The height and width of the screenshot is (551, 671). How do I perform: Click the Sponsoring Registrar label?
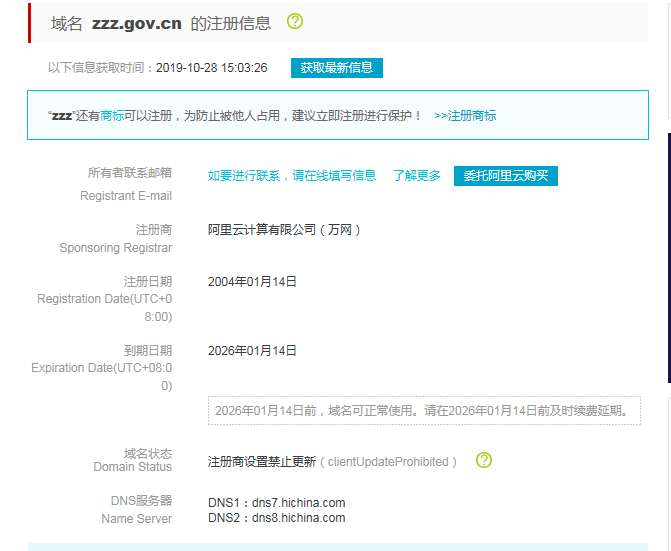tap(116, 248)
